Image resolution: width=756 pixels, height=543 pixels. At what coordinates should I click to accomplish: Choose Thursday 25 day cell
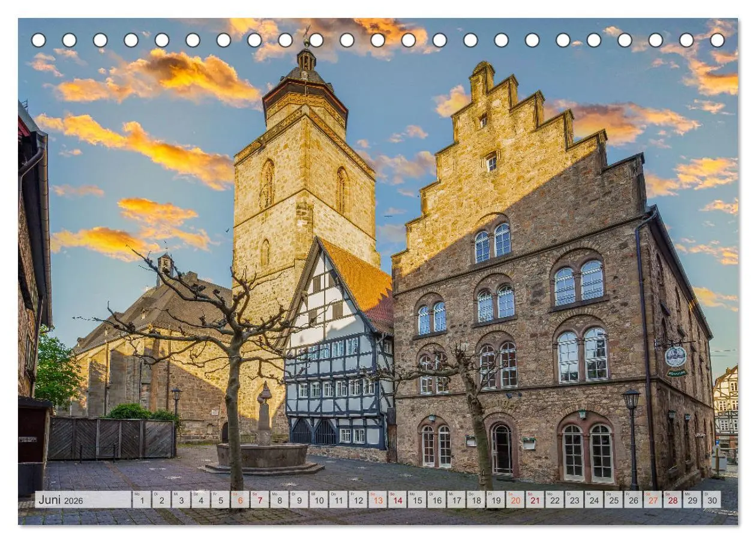pyautogui.click(x=613, y=500)
